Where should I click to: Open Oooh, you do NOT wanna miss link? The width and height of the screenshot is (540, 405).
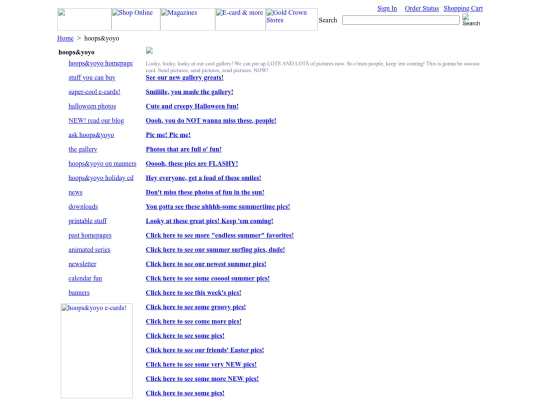(211, 121)
